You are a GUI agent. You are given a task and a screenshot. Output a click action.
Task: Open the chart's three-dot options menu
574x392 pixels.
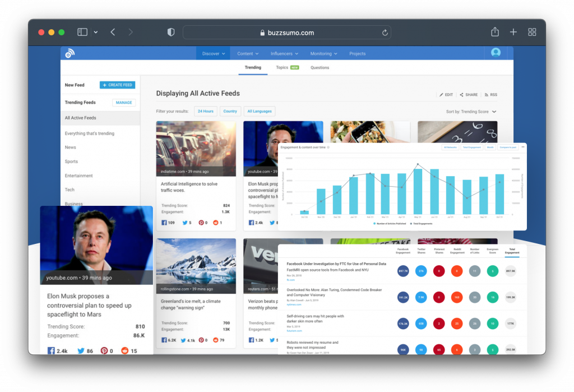point(523,147)
